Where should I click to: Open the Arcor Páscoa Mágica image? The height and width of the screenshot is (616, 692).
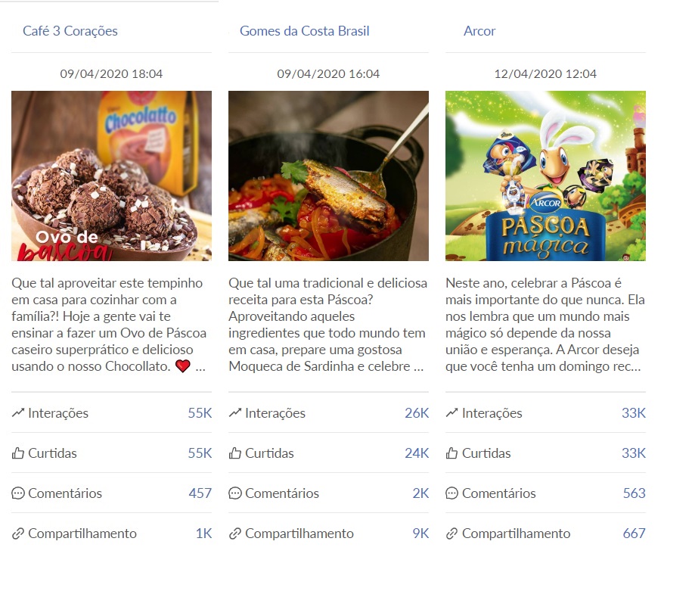point(545,176)
